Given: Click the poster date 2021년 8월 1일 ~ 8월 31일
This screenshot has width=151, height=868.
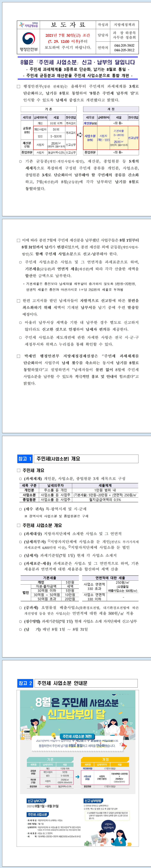Looking at the screenshot, I should [x=43, y=806].
